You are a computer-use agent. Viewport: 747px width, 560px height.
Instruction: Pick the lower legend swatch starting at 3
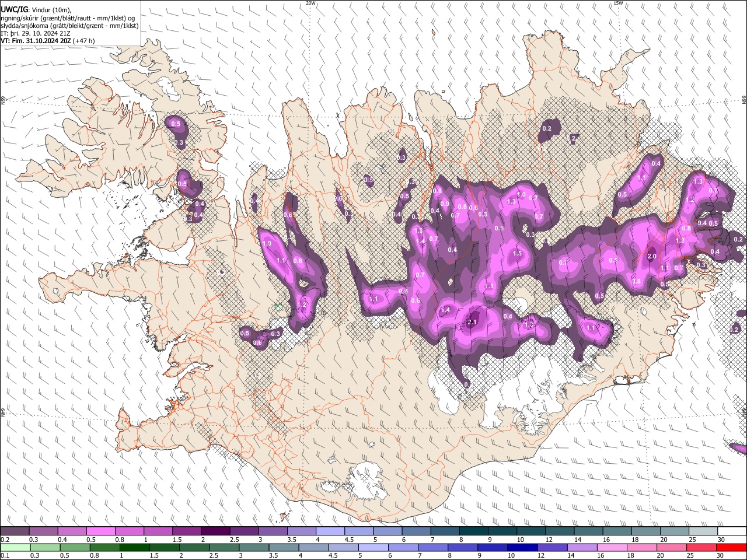pyautogui.click(x=254, y=547)
